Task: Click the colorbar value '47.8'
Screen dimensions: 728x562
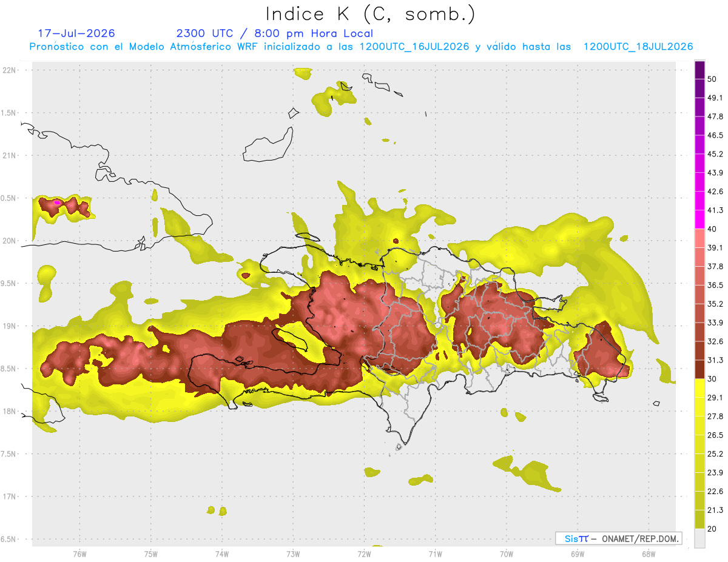Action: coord(715,116)
